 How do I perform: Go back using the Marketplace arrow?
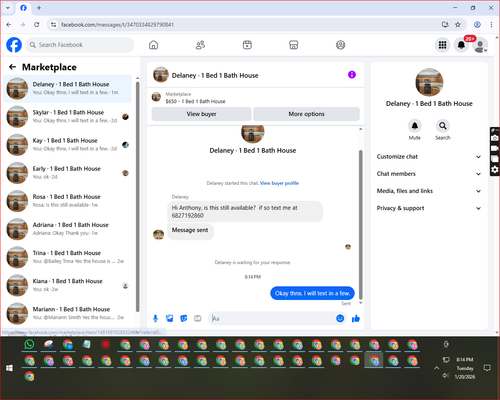[x=13, y=67]
